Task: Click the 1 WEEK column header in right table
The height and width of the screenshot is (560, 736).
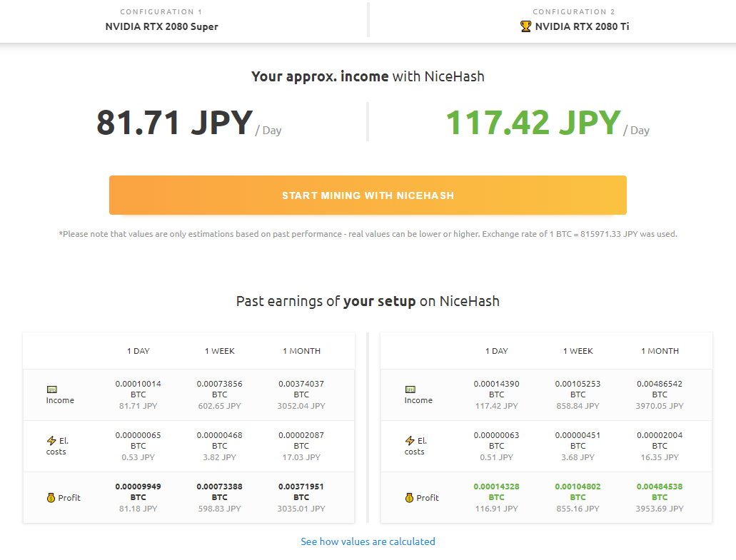Action: pos(578,351)
